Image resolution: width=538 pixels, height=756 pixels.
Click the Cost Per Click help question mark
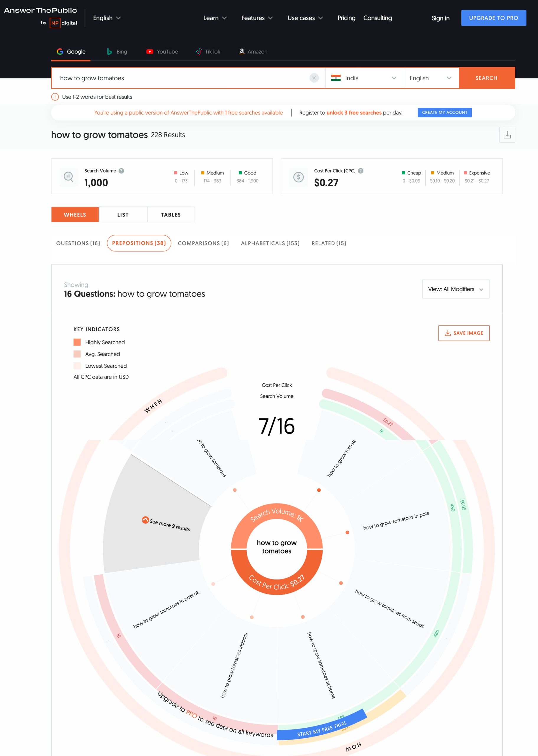(x=361, y=171)
